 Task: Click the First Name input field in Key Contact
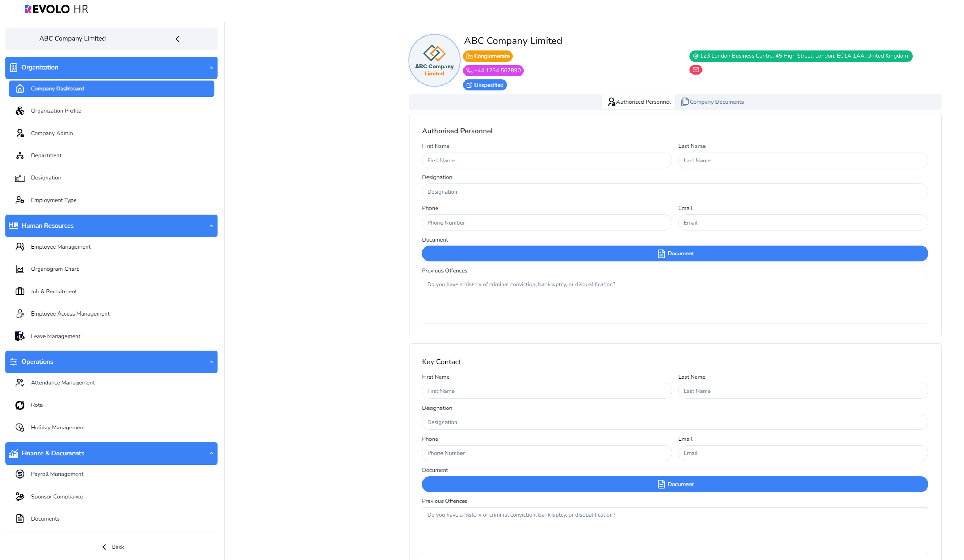pos(547,391)
